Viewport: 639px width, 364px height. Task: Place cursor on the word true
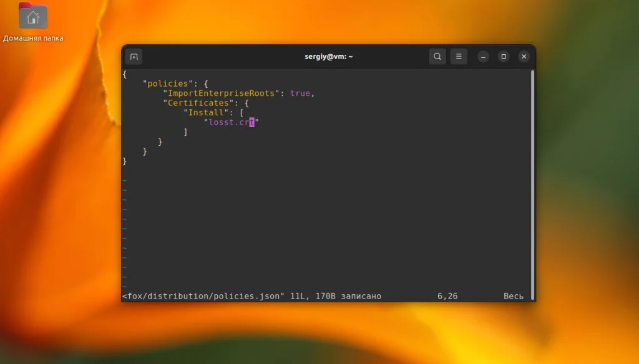(300, 93)
